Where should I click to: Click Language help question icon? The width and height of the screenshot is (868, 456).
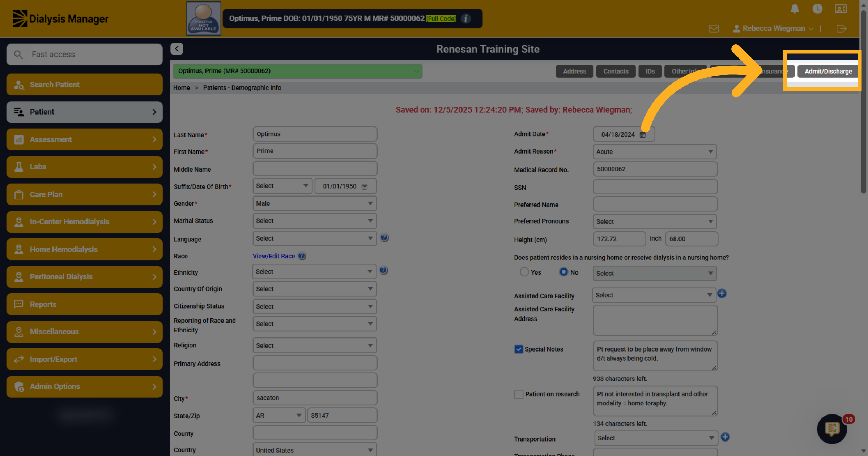(384, 238)
